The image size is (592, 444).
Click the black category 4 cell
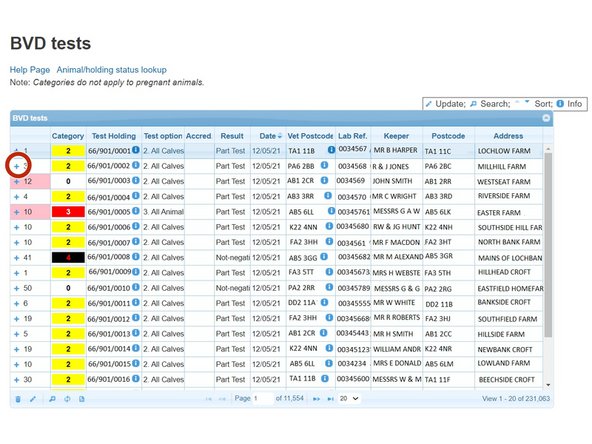point(68,257)
